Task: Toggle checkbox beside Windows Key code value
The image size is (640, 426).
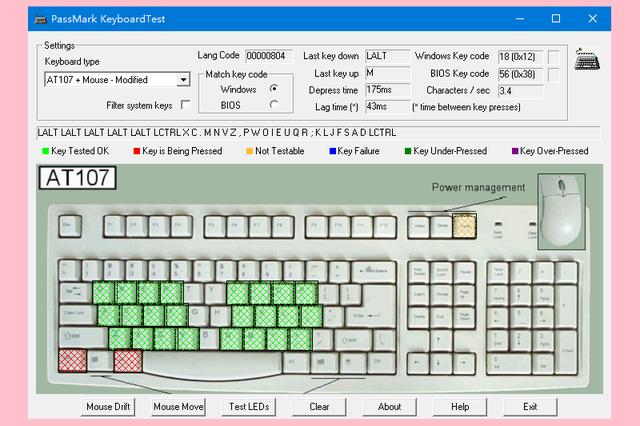Action: (554, 57)
